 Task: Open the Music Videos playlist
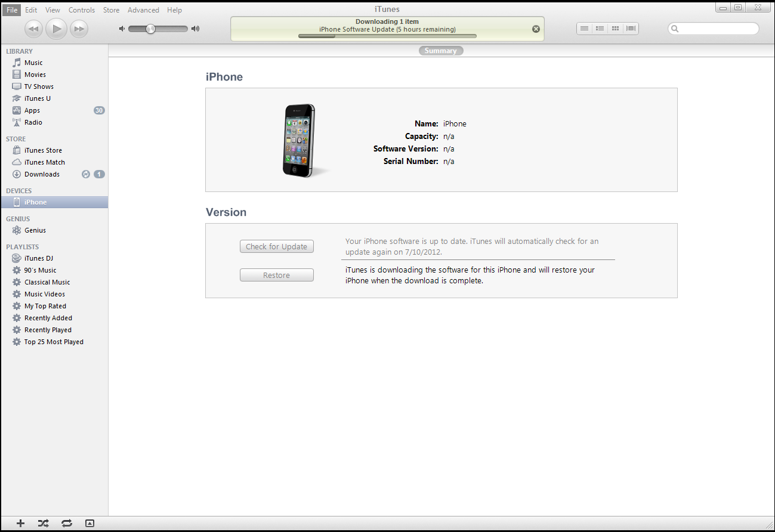coord(54,294)
